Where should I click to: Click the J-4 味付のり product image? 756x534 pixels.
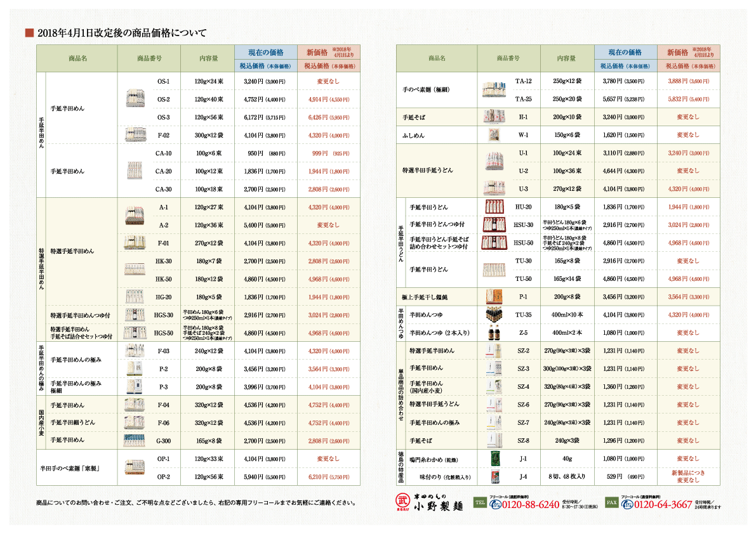(x=493, y=476)
